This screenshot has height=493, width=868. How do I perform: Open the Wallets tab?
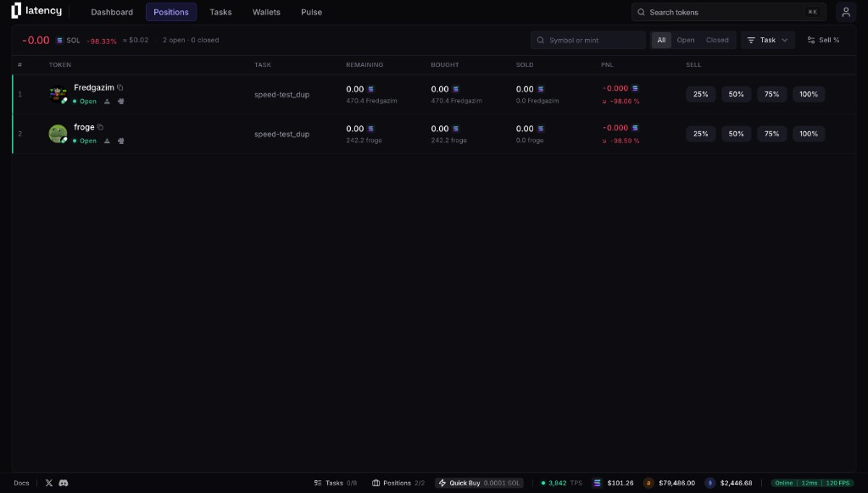tap(266, 12)
